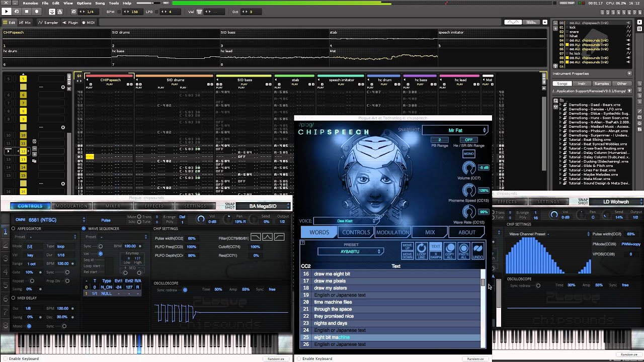
Task: Open the BA MegaSID snapshot dropdown
Action: (263, 206)
